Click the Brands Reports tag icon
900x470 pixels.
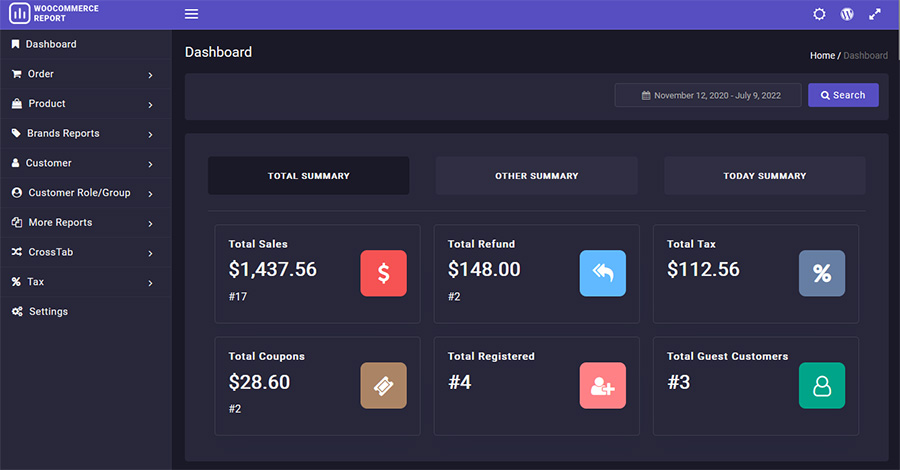16,133
